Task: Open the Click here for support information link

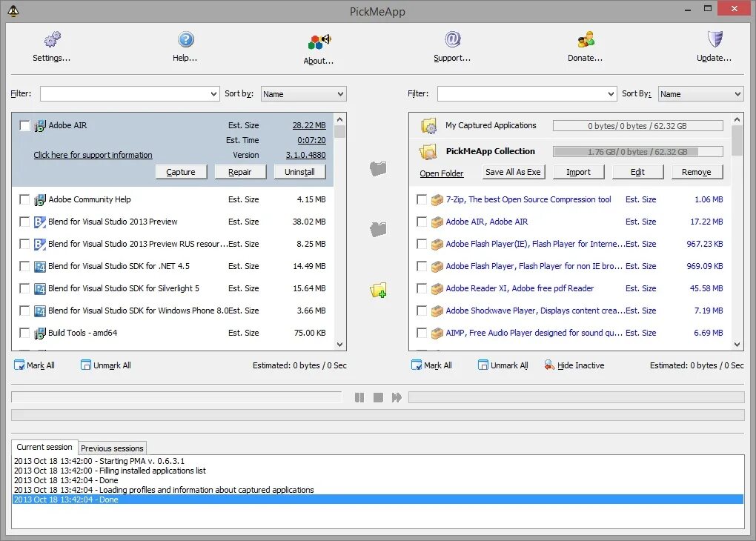Action: coord(93,155)
